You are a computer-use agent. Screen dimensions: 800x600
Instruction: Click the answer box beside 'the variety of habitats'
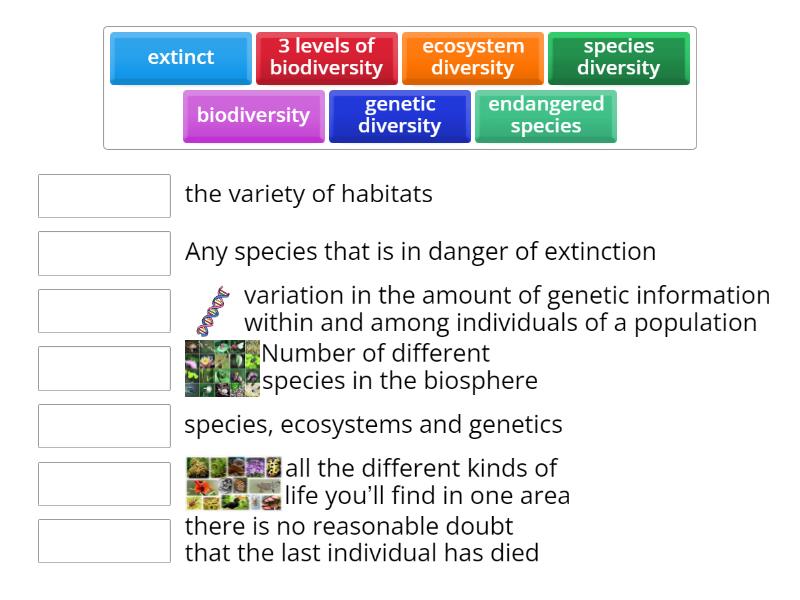104,196
